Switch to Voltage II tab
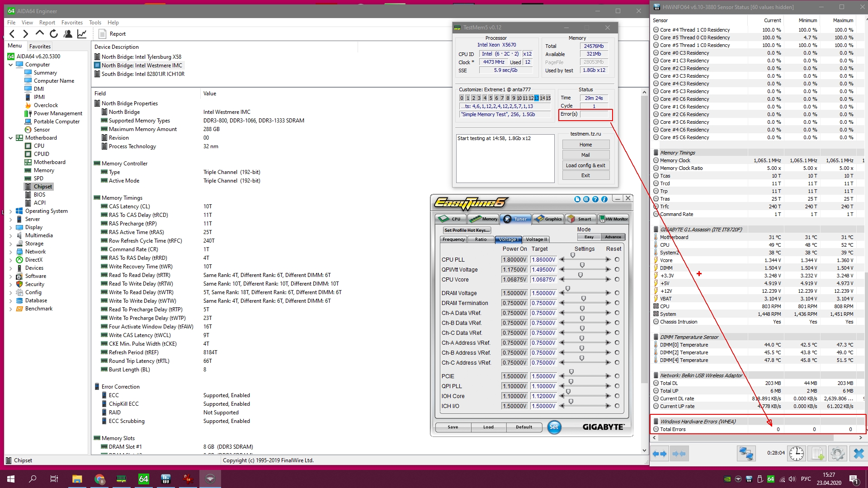This screenshot has height=488, width=868. pos(536,239)
